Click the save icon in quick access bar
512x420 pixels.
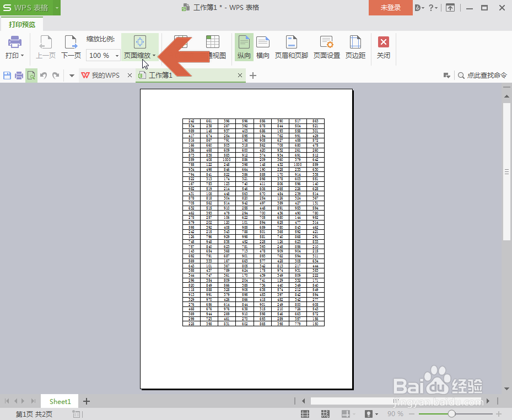(x=7, y=76)
